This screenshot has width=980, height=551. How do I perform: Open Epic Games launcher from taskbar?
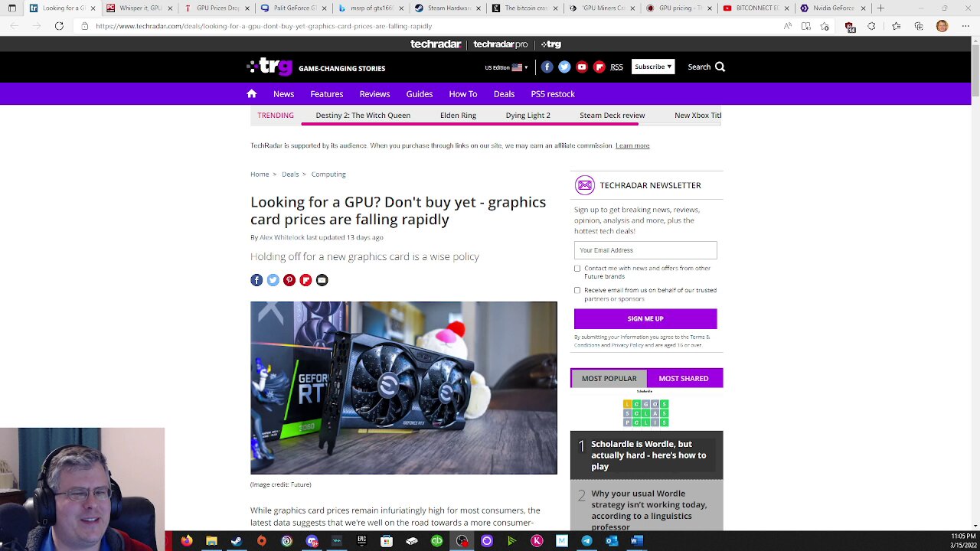(361, 541)
